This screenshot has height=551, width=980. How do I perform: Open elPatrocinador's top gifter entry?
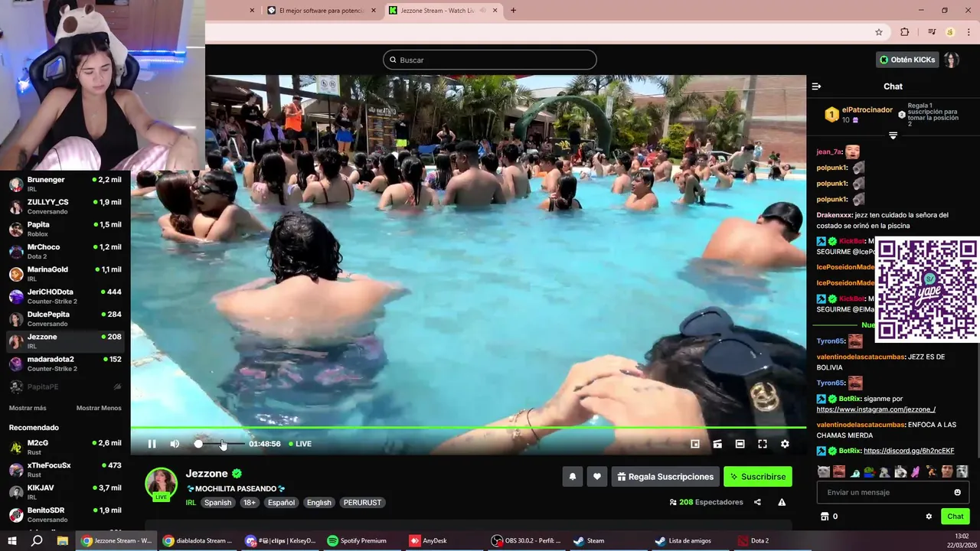(x=857, y=115)
